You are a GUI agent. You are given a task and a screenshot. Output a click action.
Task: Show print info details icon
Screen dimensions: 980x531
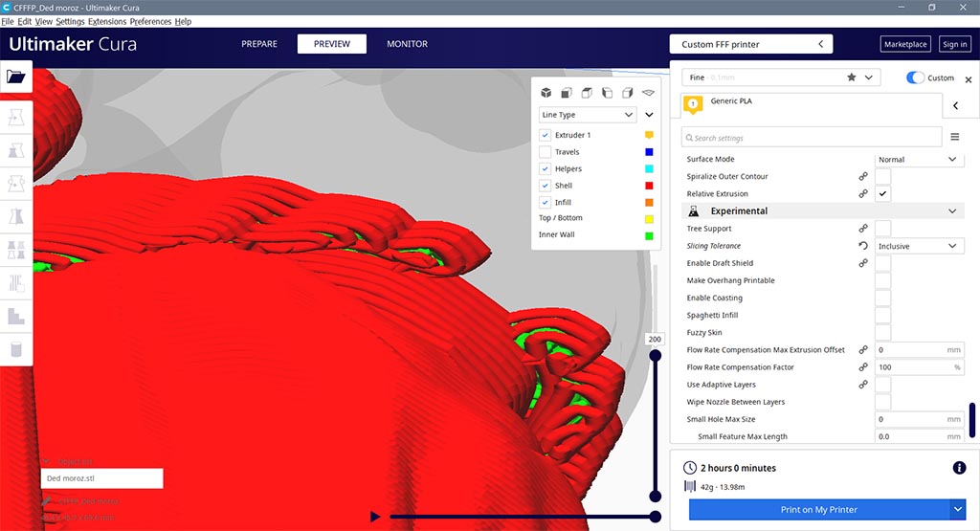click(959, 468)
